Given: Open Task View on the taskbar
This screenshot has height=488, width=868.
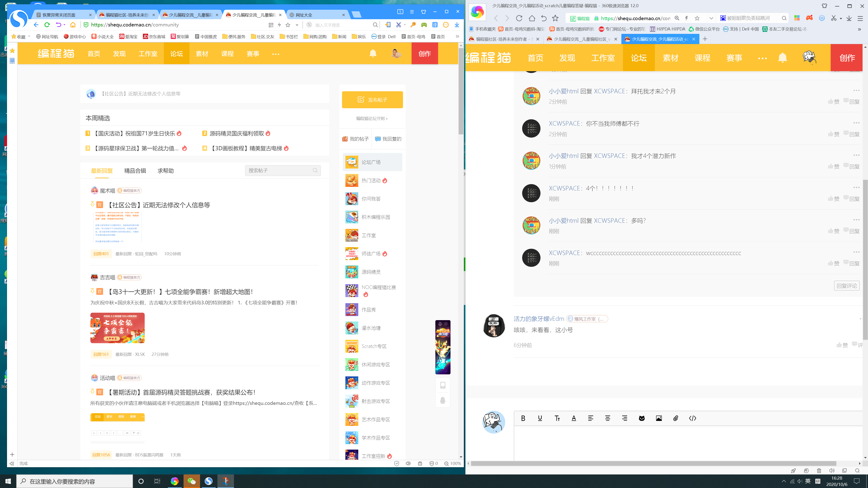Looking at the screenshot, I should tap(157, 481).
